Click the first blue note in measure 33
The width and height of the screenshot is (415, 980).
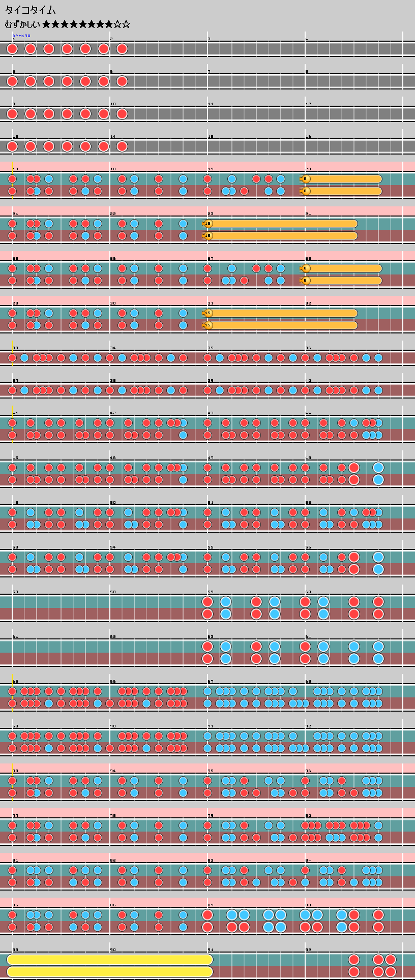coord(24,358)
